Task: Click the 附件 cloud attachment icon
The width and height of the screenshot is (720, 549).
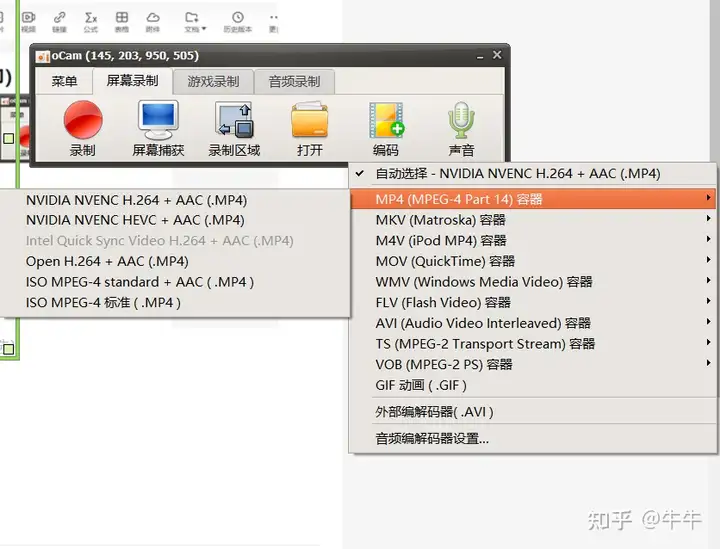Action: 153,18
